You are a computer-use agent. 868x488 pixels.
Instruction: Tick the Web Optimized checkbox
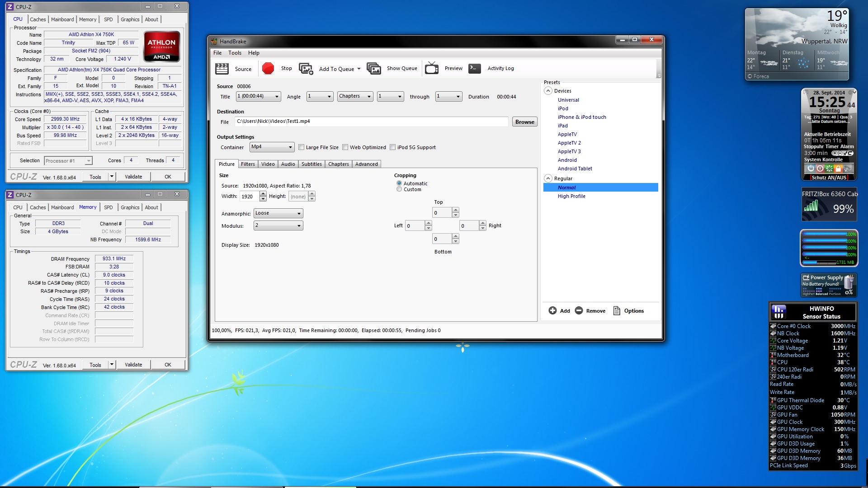coord(345,147)
